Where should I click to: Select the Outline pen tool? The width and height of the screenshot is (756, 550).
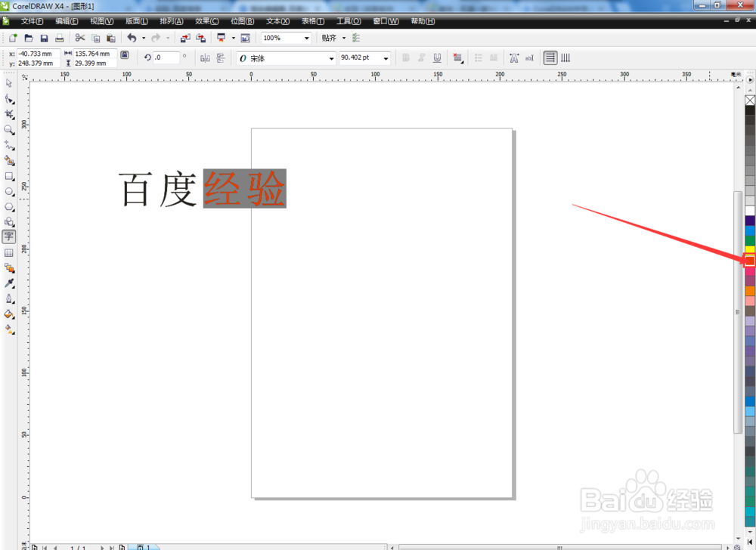click(8, 298)
